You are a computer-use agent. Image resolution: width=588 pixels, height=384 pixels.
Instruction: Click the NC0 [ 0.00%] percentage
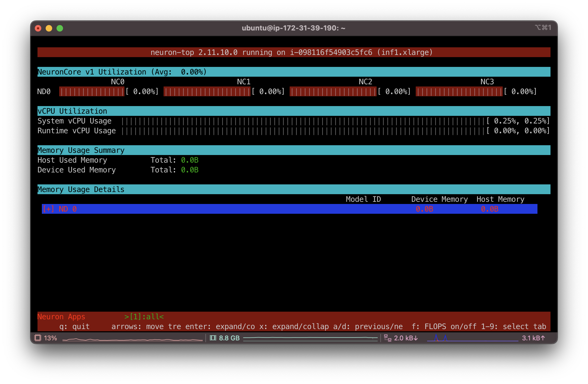coord(142,92)
